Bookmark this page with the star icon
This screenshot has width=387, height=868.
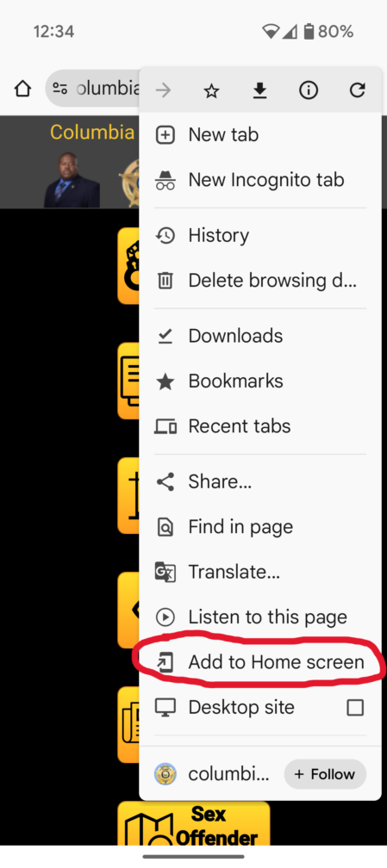click(x=211, y=90)
